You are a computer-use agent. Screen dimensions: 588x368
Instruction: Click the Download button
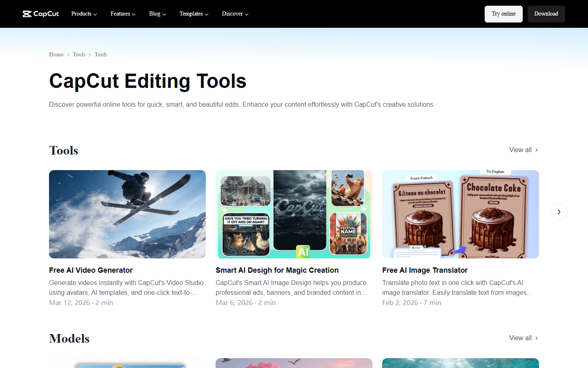click(546, 13)
